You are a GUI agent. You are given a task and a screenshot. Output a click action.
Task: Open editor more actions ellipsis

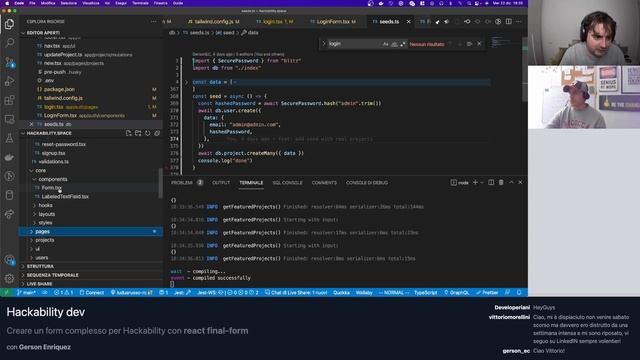click(x=519, y=22)
